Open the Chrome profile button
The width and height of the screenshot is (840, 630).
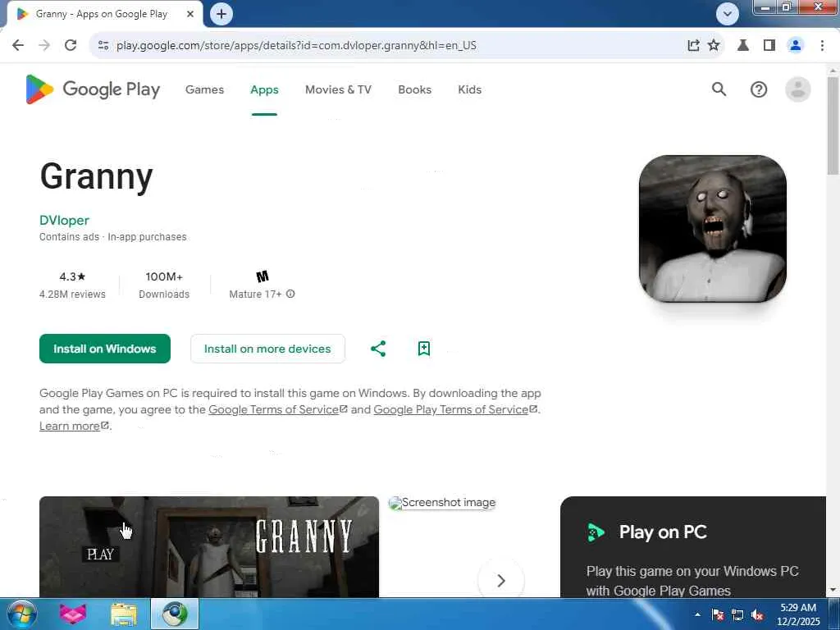pyautogui.click(x=796, y=45)
